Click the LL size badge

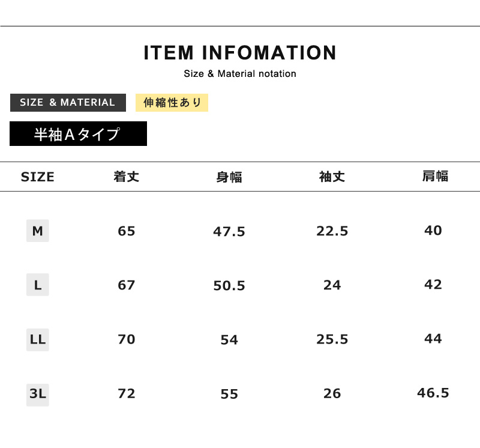(x=37, y=339)
